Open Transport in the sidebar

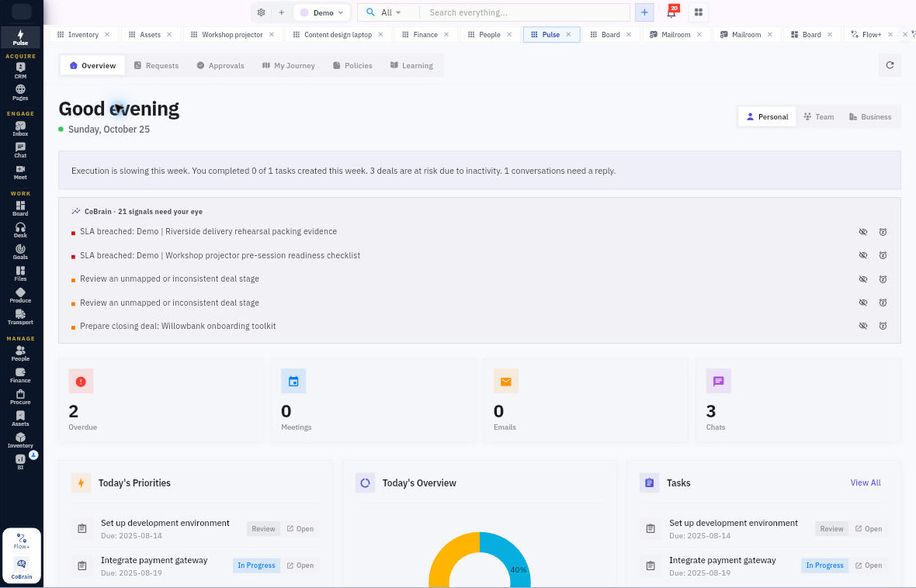[x=20, y=317]
